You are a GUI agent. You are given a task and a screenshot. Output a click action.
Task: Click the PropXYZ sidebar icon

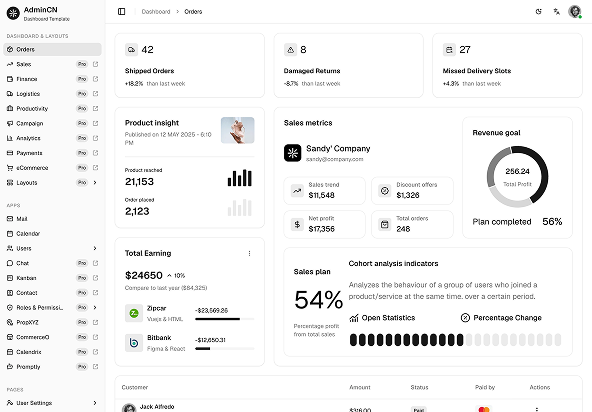[x=10, y=322]
